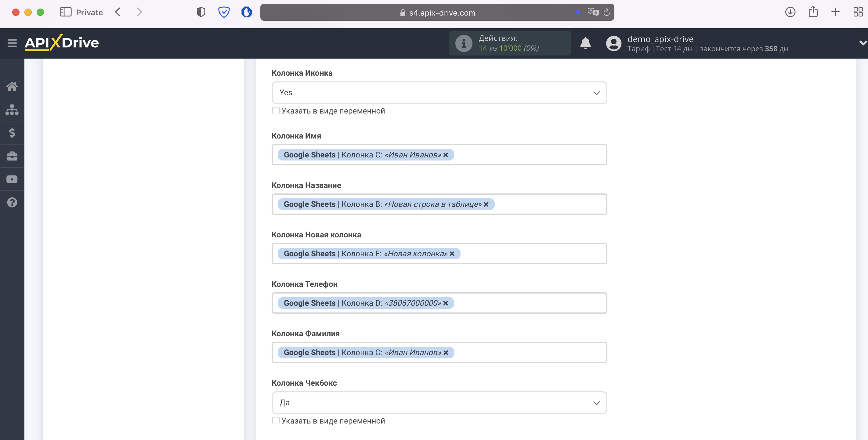The height and width of the screenshot is (440, 868).
Task: Expand the account menu chevron
Action: pyautogui.click(x=863, y=43)
